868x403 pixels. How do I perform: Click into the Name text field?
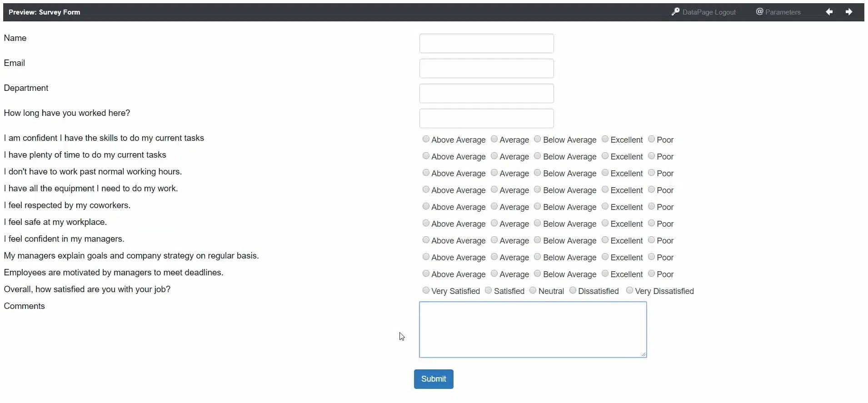(x=486, y=44)
